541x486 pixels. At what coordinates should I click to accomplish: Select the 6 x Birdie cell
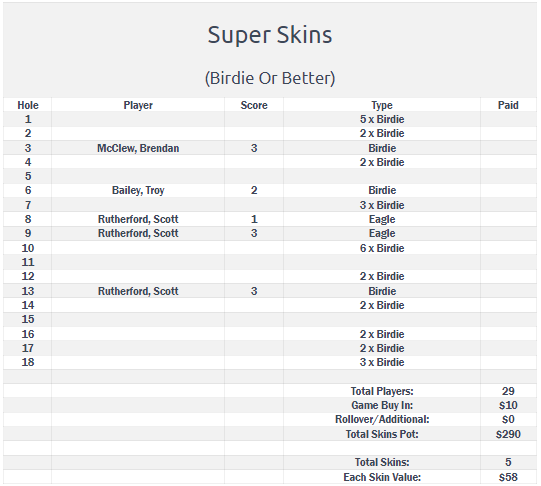(x=382, y=248)
